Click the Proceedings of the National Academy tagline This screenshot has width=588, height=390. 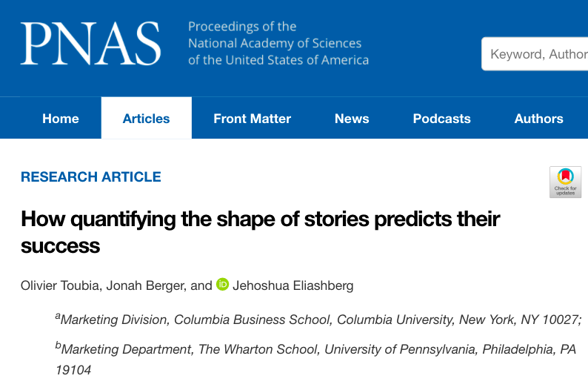[278, 43]
